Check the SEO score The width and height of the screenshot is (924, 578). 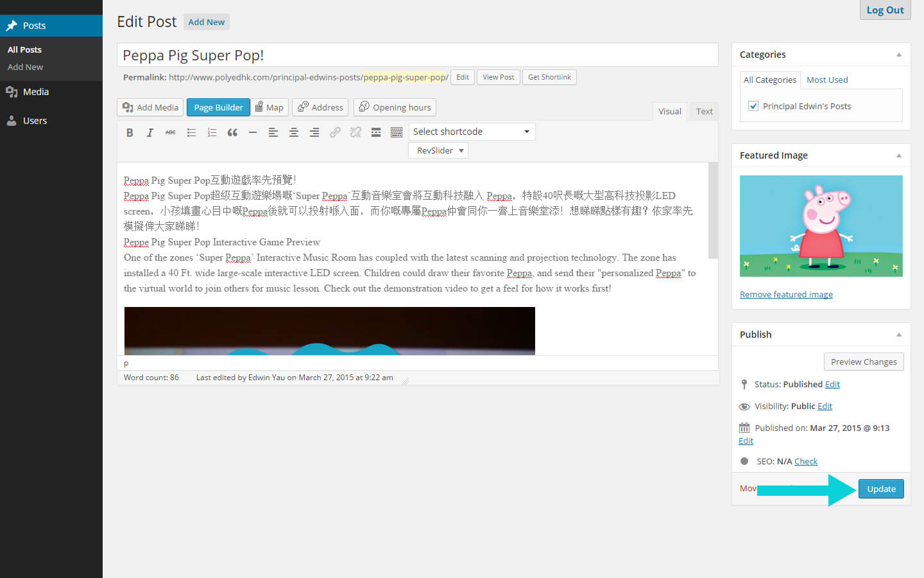[806, 461]
